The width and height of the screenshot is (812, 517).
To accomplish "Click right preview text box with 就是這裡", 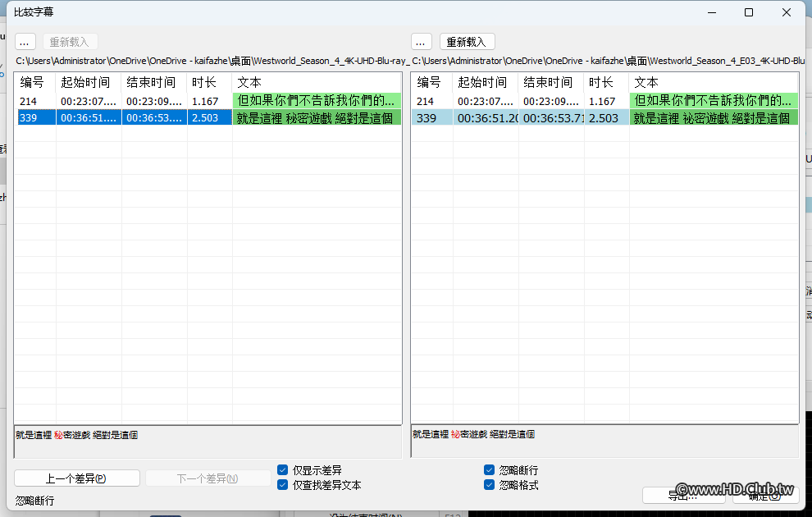I will coord(604,442).
